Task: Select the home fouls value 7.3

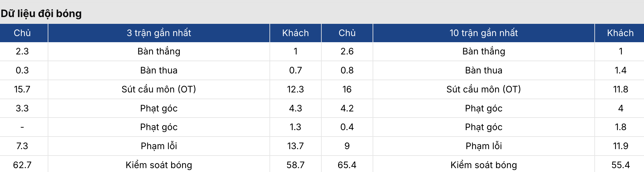Action: 22,146
